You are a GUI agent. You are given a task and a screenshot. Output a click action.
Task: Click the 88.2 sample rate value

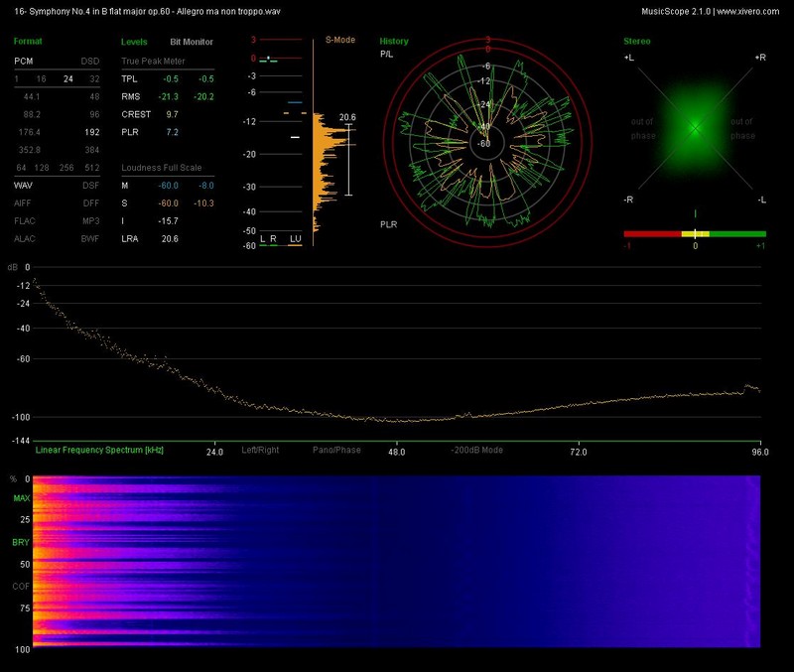click(x=32, y=114)
